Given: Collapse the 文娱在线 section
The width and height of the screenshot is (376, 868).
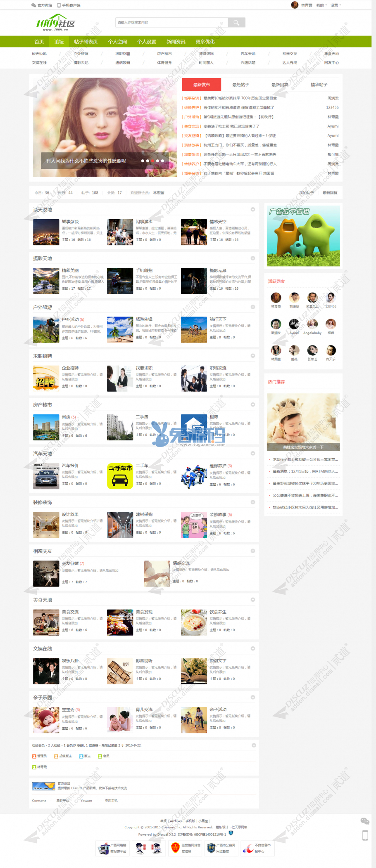Looking at the screenshot, I should [253, 648].
